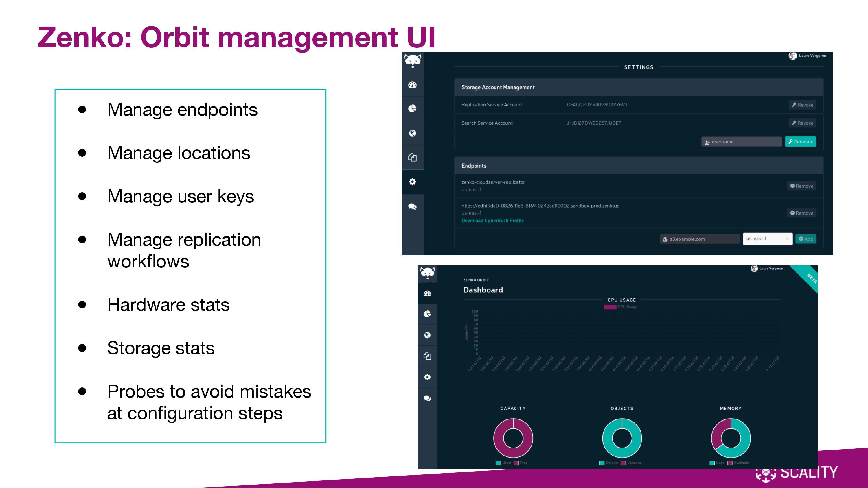Click the Storage Account Management header
The image size is (868, 488).
pyautogui.click(x=639, y=87)
